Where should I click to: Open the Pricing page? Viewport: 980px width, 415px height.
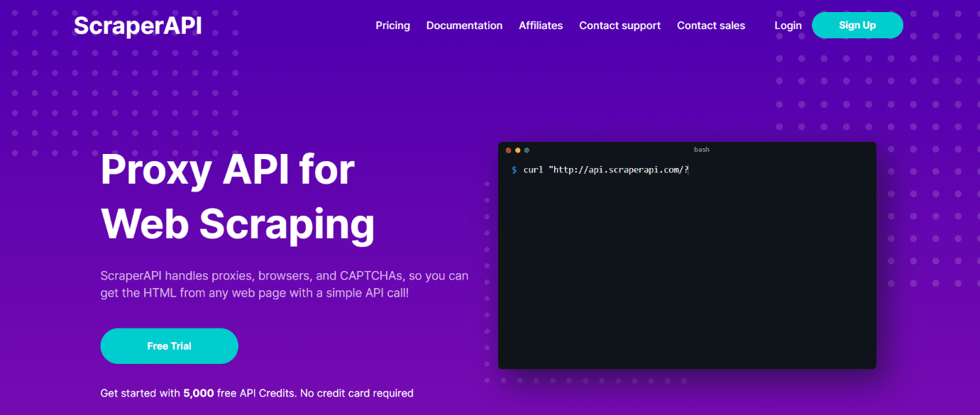click(392, 26)
